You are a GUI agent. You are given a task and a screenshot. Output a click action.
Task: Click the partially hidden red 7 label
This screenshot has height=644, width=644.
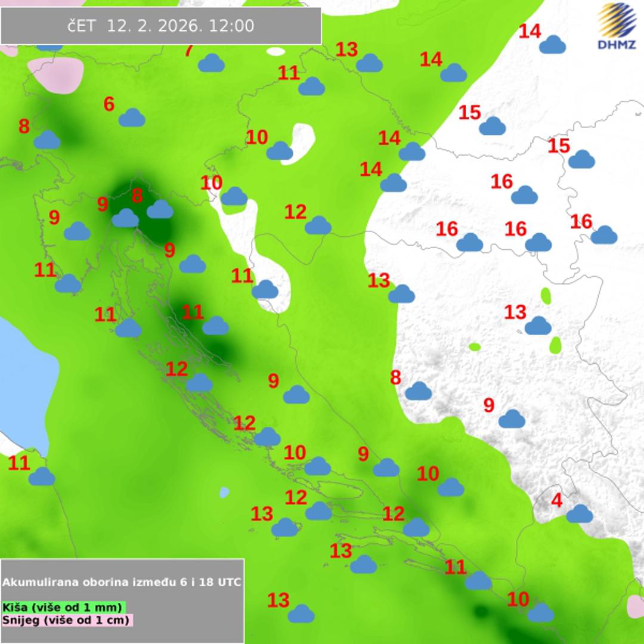(x=188, y=51)
